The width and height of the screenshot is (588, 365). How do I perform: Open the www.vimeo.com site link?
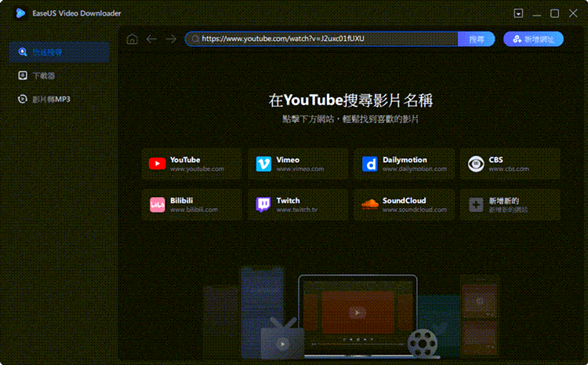coord(300,169)
